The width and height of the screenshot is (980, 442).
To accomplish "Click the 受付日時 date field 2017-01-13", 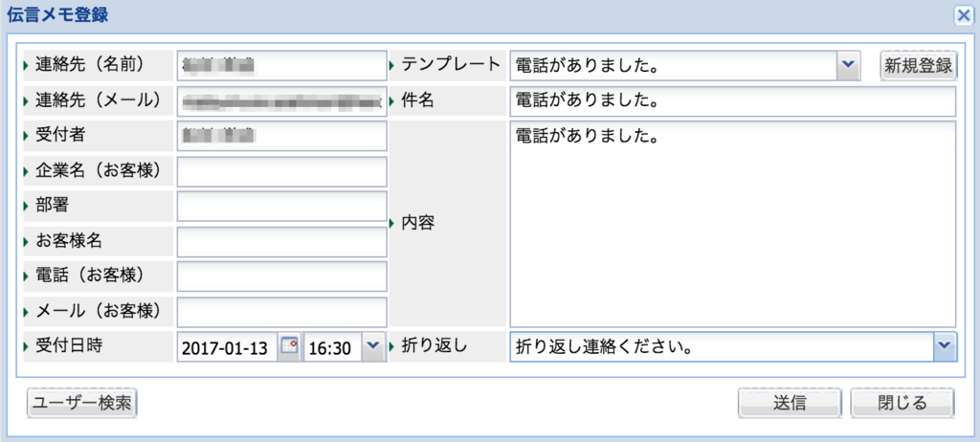I will pos(228,347).
